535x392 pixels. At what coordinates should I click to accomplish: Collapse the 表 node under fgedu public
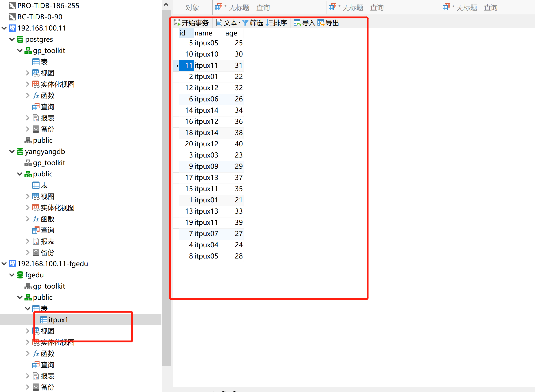coord(28,309)
